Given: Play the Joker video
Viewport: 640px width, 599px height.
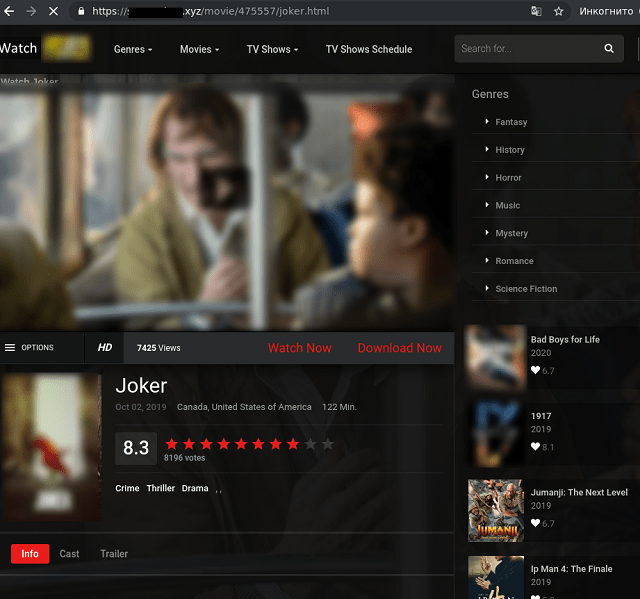Looking at the screenshot, I should 224,188.
